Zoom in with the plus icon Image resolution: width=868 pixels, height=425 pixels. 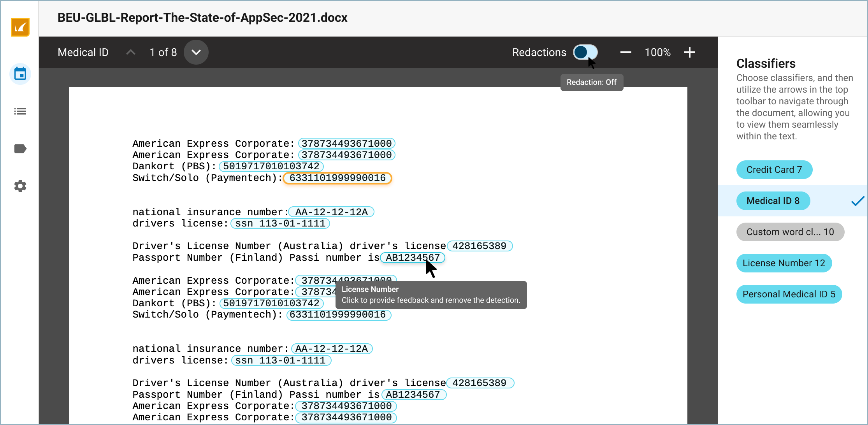(690, 52)
